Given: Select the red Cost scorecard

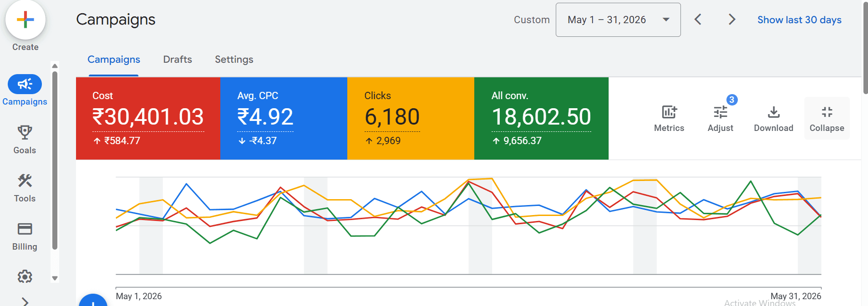Looking at the screenshot, I should tap(148, 118).
